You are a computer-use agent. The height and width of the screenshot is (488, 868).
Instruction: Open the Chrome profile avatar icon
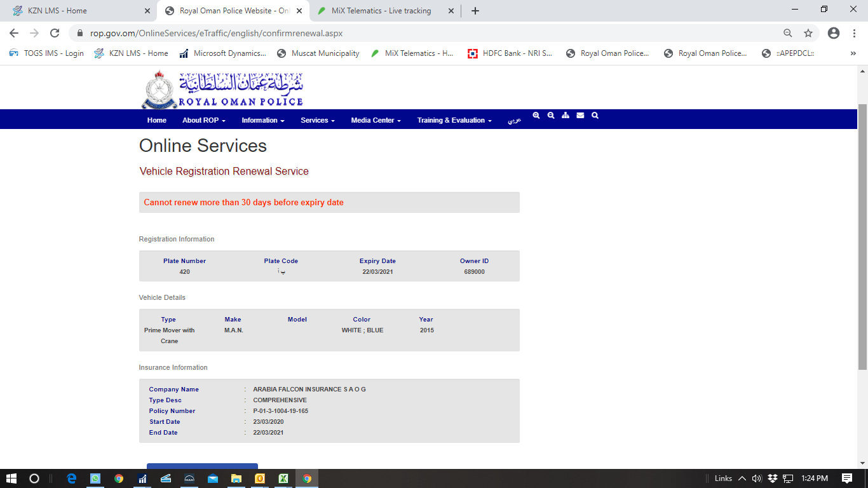point(834,33)
